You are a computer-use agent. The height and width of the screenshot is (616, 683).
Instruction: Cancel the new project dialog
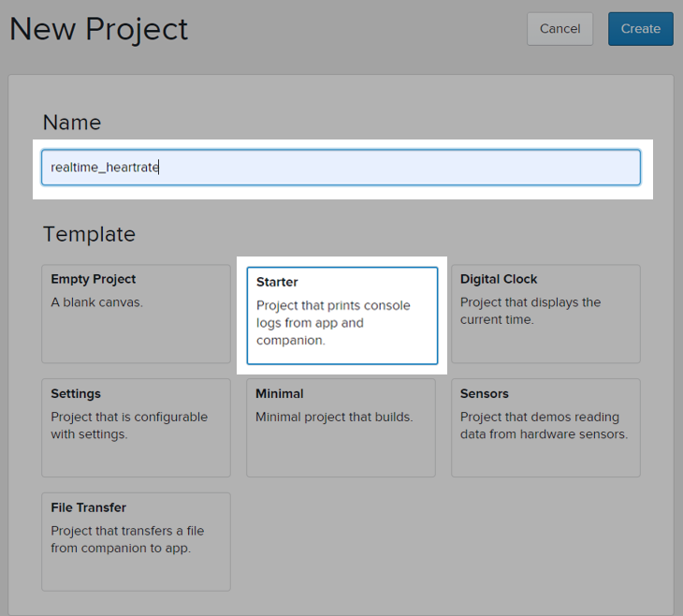(x=559, y=29)
